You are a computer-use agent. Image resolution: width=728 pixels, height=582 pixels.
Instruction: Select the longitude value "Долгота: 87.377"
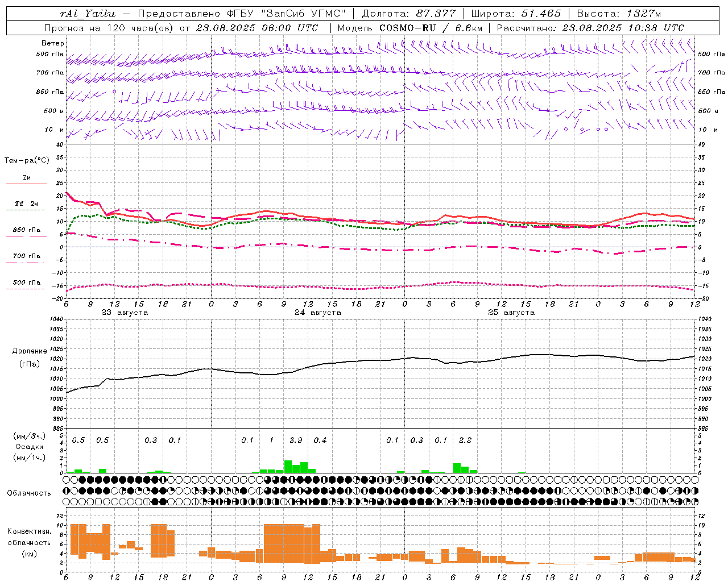click(409, 14)
